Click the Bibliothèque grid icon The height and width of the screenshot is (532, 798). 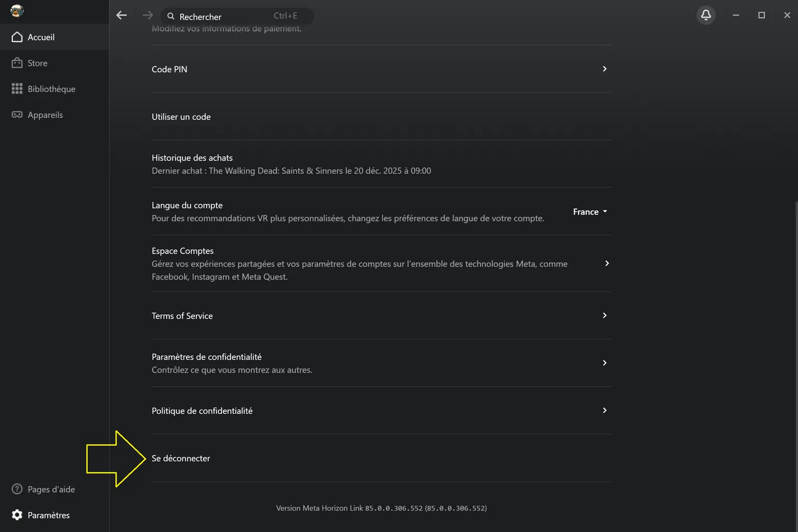(x=17, y=89)
